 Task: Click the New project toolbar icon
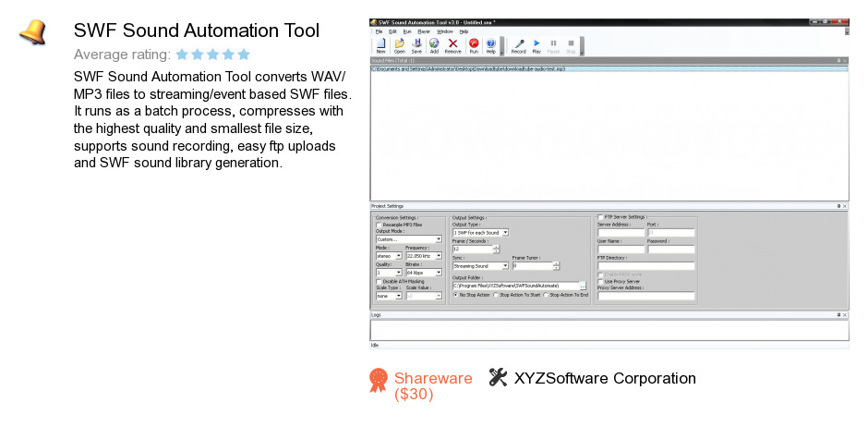[380, 43]
